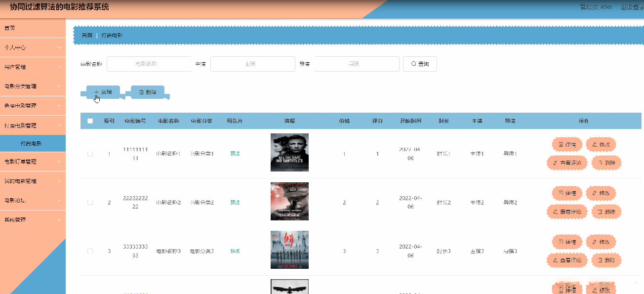Click 详情 button for 电影名称2

pos(567,193)
